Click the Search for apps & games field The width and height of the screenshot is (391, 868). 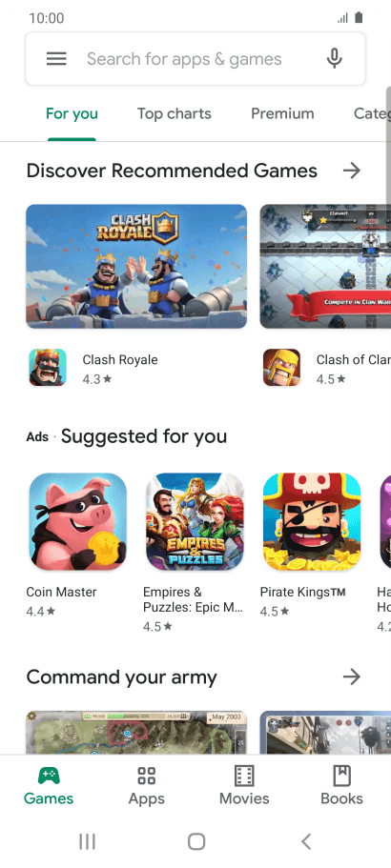(195, 59)
